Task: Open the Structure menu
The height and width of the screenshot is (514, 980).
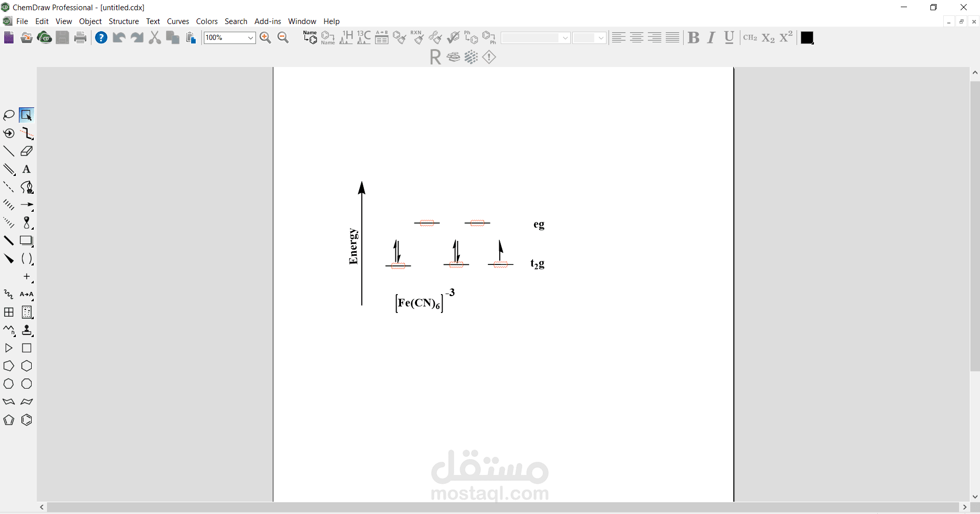Action: point(124,21)
